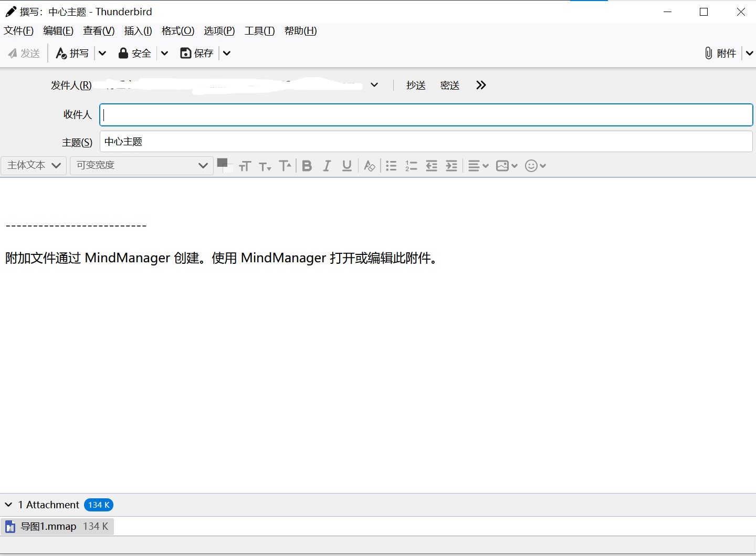Apply bulleted list

coord(391,166)
